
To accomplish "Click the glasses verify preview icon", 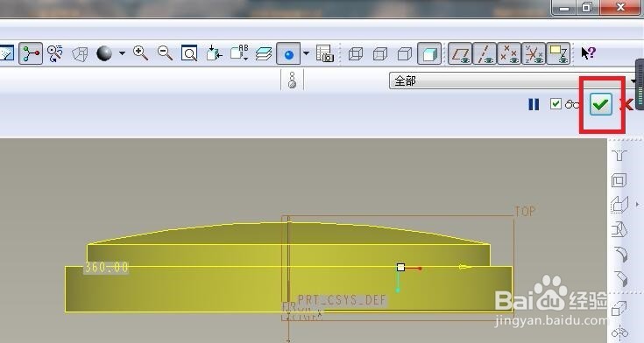I will point(571,105).
